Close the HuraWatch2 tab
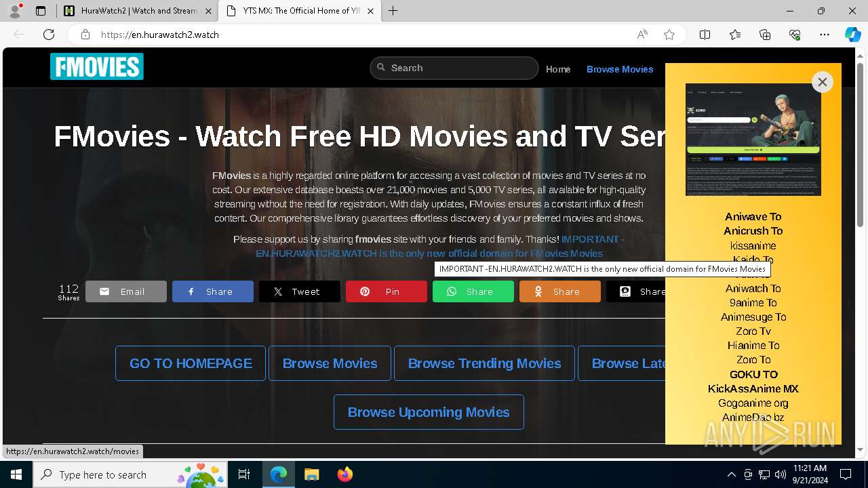868x488 pixels. pyautogui.click(x=208, y=11)
